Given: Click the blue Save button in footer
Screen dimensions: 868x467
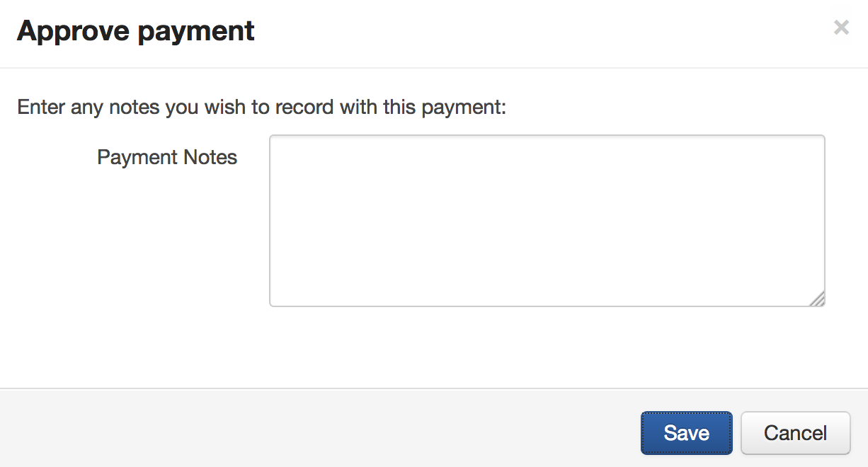Looking at the screenshot, I should pyautogui.click(x=686, y=433).
